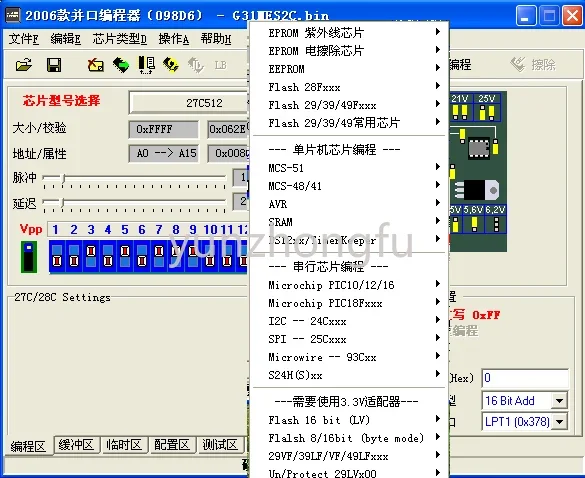Click the Hex value input field
This screenshot has width=585, height=478.
(525, 378)
